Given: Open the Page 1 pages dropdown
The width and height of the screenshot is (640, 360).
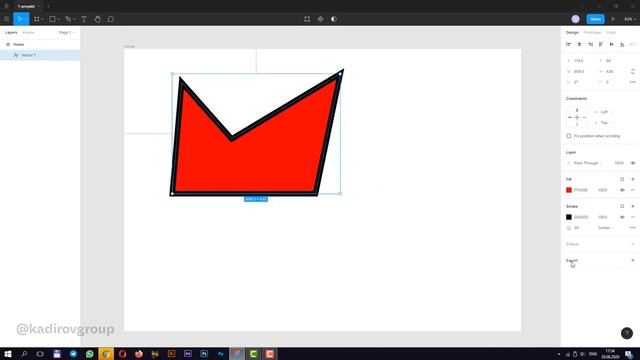Looking at the screenshot, I should [x=67, y=32].
